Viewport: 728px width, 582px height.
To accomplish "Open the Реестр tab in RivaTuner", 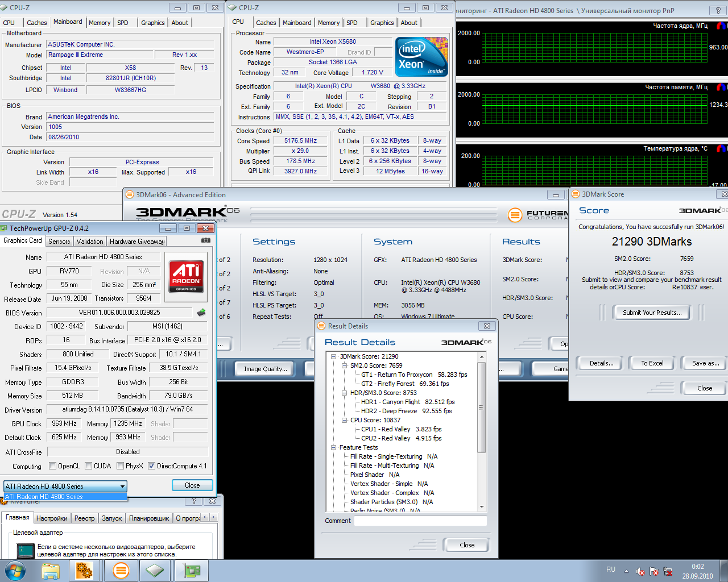I will [x=85, y=518].
